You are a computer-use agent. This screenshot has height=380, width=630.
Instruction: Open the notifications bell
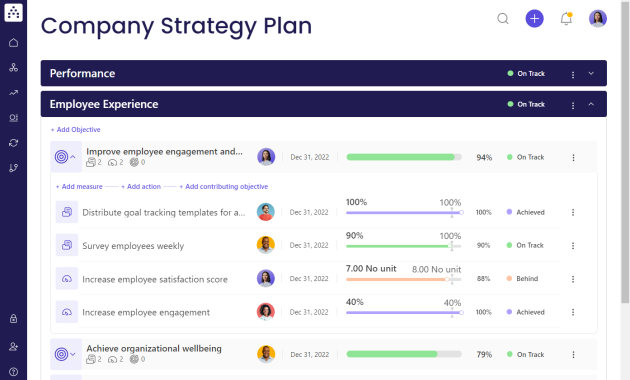point(566,18)
